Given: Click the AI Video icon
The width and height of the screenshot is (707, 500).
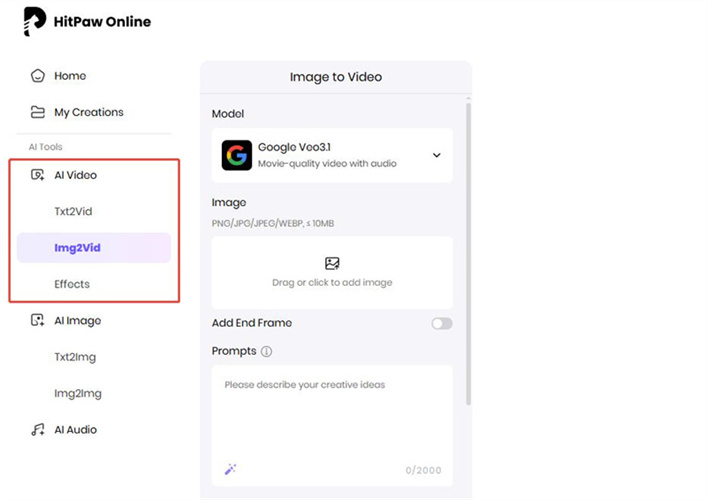Looking at the screenshot, I should pos(37,175).
